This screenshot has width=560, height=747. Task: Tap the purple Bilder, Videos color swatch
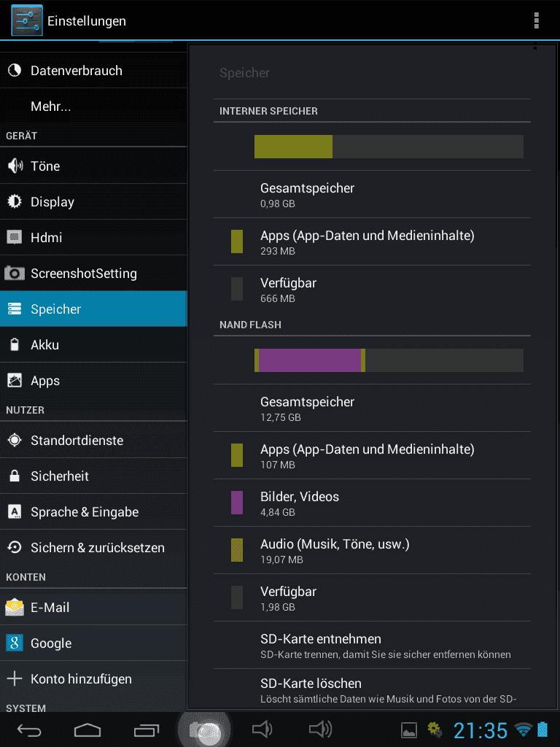(237, 503)
